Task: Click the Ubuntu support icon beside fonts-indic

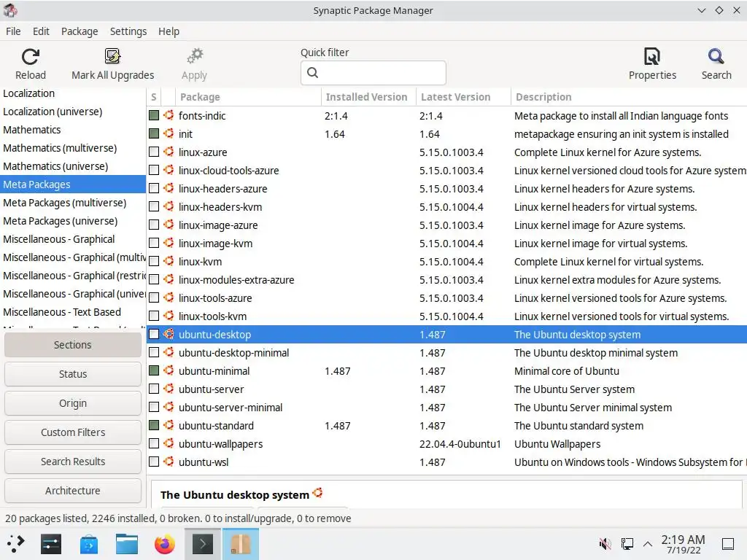Action: click(x=169, y=115)
